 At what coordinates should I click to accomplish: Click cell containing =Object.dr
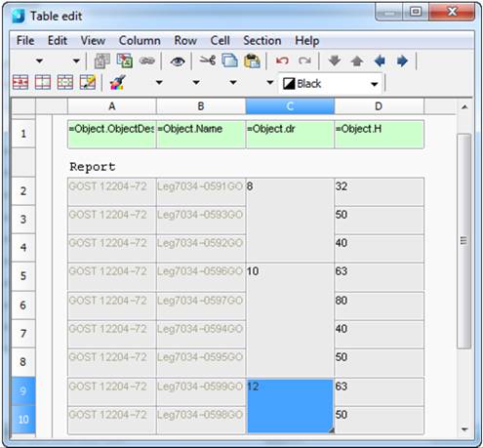tap(290, 135)
